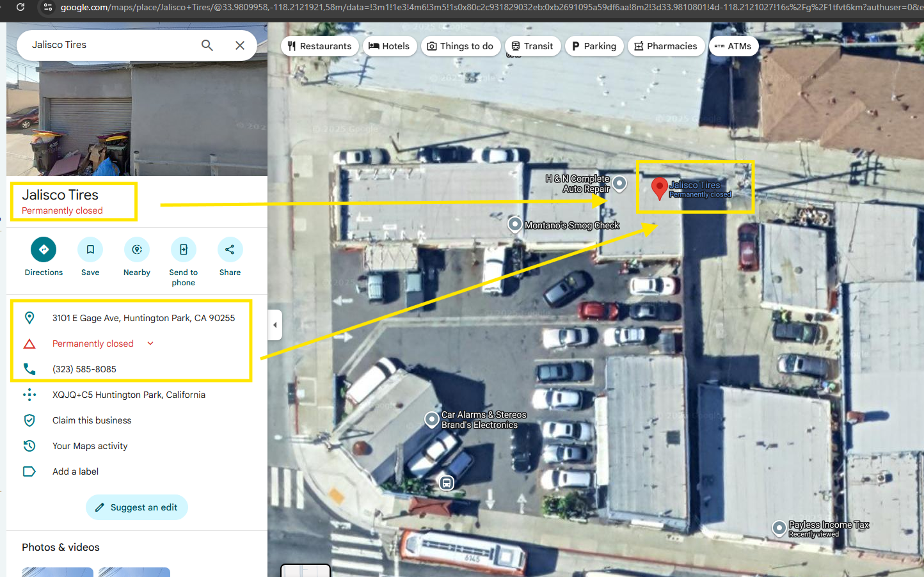This screenshot has width=924, height=577.
Task: Click Montano's Smog Check map marker
Action: click(x=515, y=225)
